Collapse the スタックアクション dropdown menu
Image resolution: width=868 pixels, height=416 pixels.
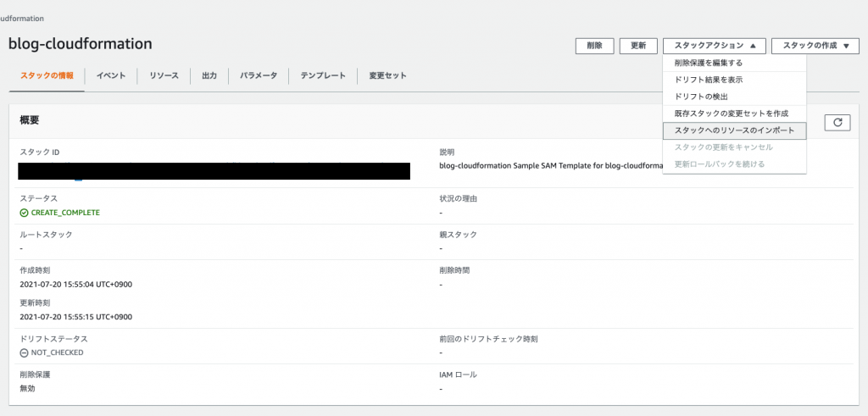point(714,46)
